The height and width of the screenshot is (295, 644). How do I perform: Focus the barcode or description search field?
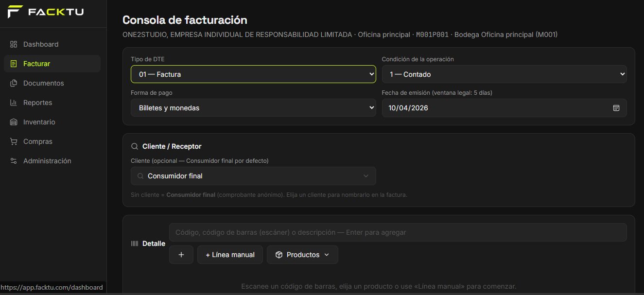coord(398,232)
